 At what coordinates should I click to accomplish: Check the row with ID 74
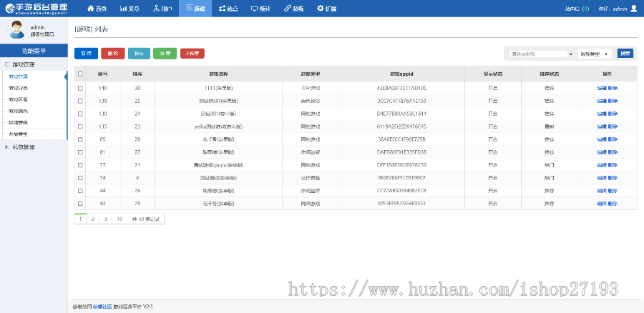(x=80, y=178)
